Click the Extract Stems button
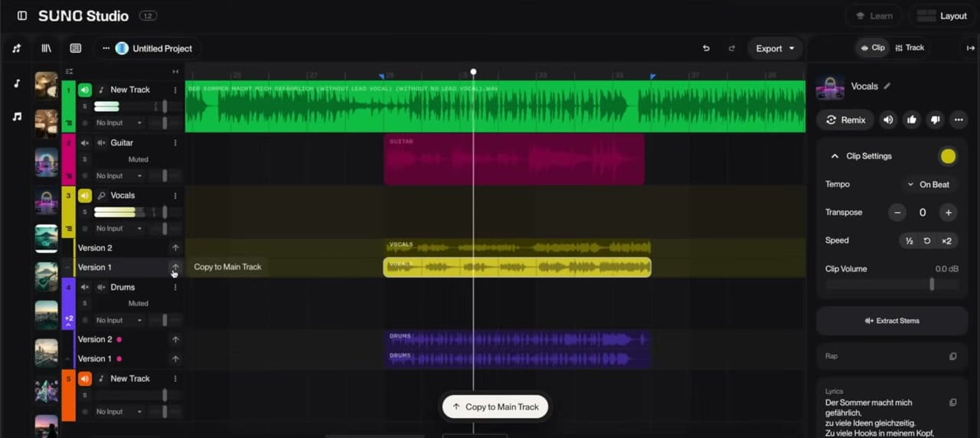This screenshot has height=438, width=980. (x=892, y=321)
